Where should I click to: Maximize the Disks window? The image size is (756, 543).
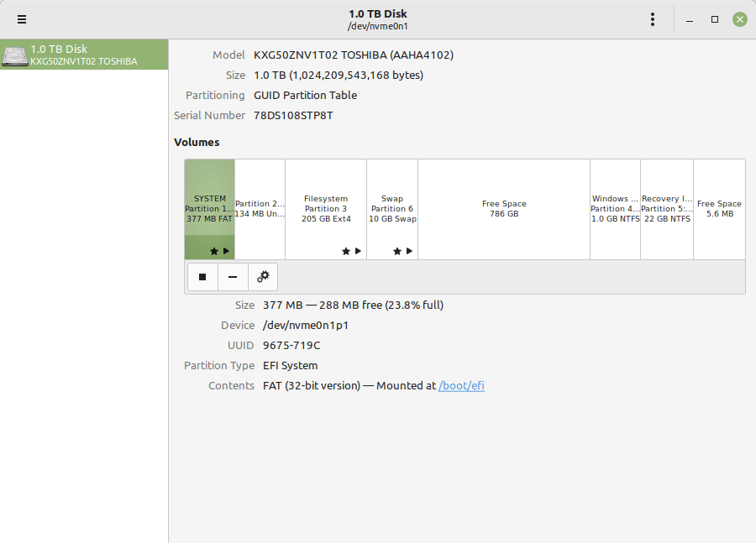(715, 19)
